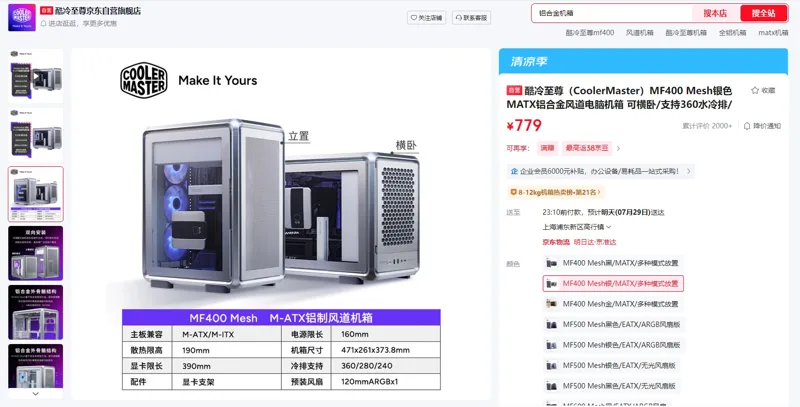Image resolution: width=800 pixels, height=407 pixels.
Task: Expand promotions with the chevron arrow
Action: click(618, 148)
